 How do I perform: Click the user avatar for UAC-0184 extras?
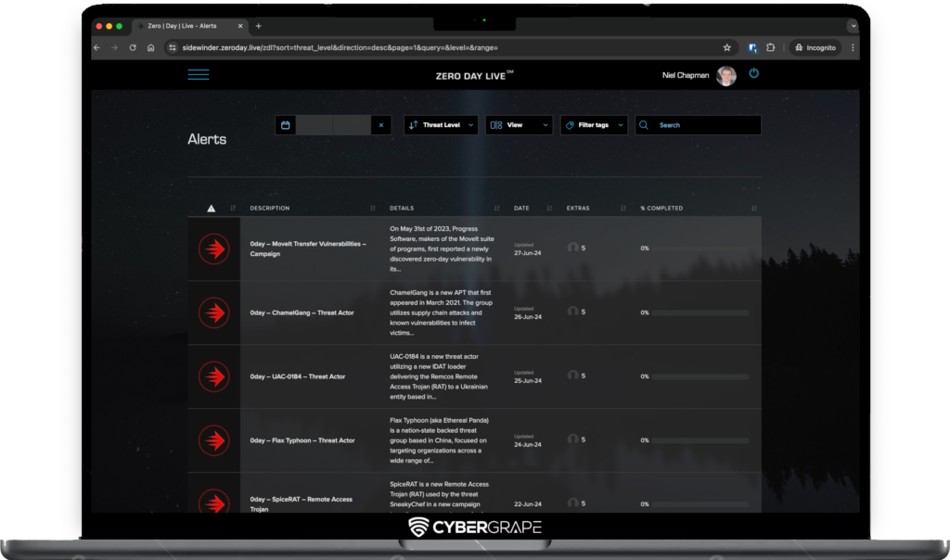tap(573, 375)
